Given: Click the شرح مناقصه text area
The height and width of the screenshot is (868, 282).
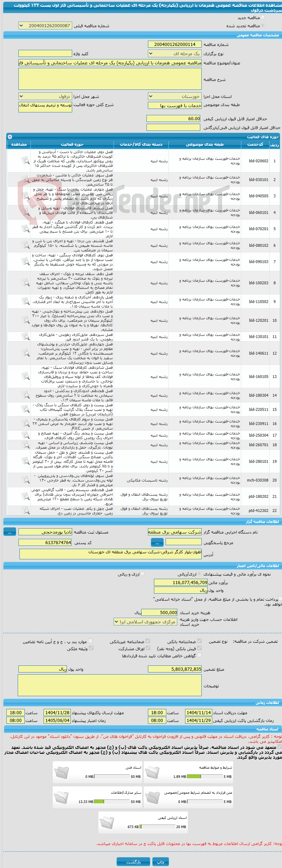Looking at the screenshot, I should click(x=110, y=78).
